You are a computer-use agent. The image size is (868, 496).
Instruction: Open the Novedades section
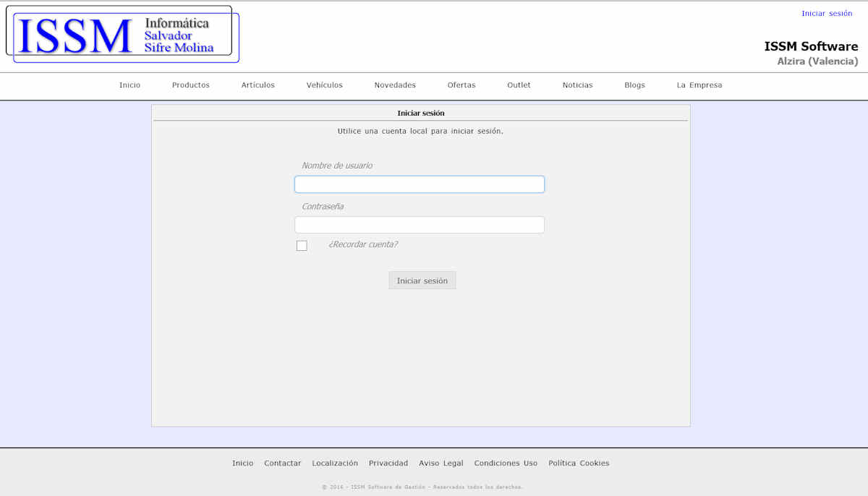395,85
